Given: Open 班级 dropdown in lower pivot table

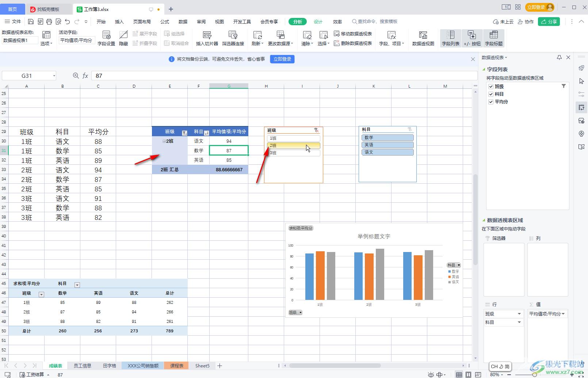Looking at the screenshot, I should pyautogui.click(x=41, y=294).
